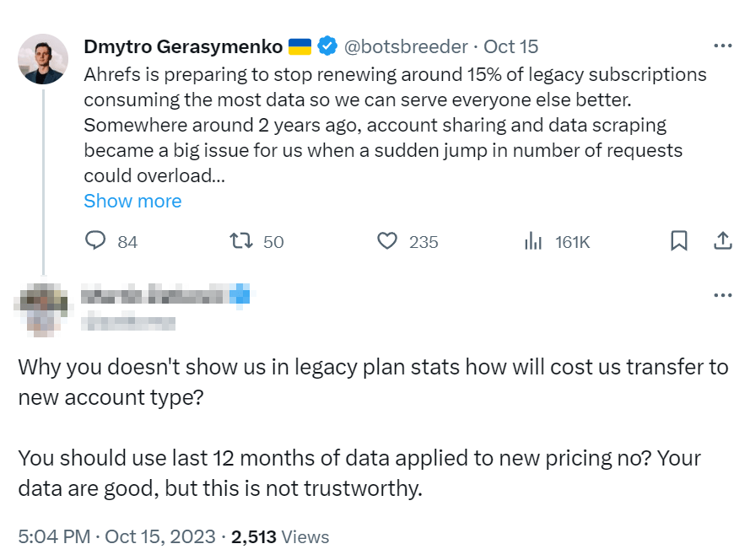Like the post with 235 likes
750x560 pixels.
coord(386,241)
